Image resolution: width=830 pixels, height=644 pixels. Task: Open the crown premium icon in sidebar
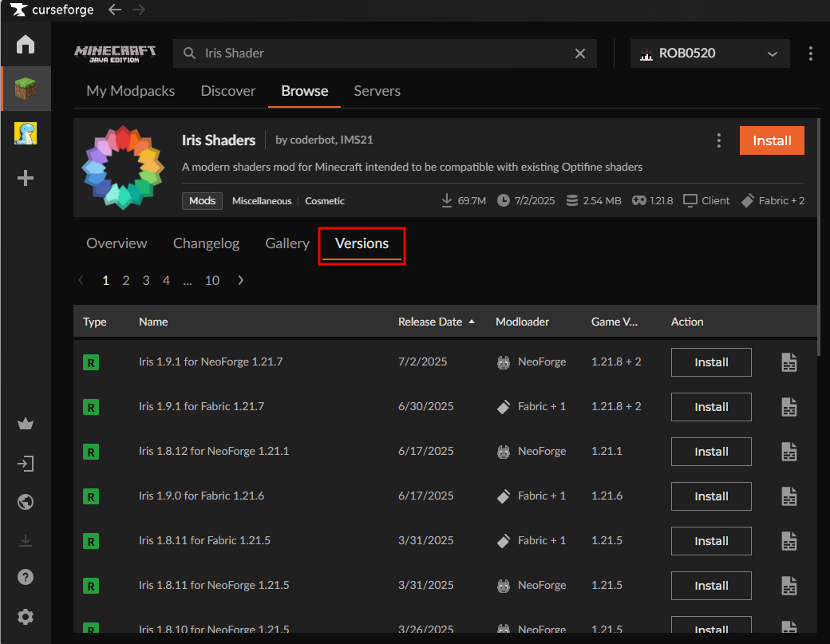point(26,423)
